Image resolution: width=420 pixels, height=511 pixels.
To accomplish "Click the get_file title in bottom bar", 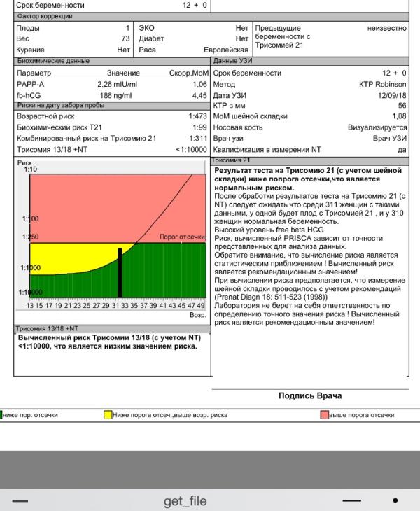I will 185,501.
